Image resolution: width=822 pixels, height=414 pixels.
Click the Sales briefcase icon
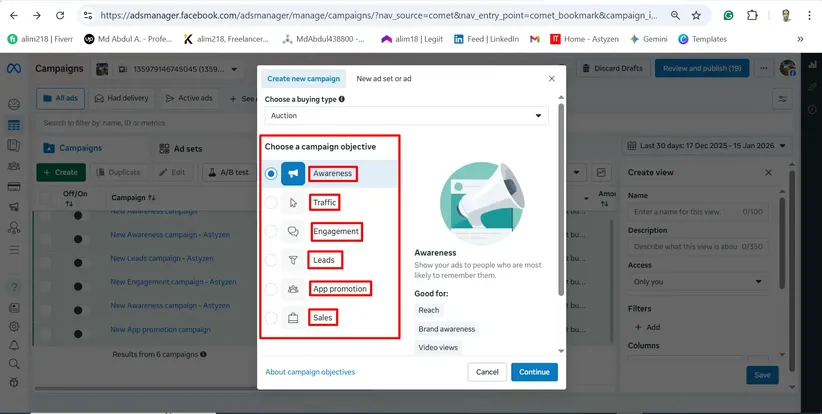pos(293,319)
